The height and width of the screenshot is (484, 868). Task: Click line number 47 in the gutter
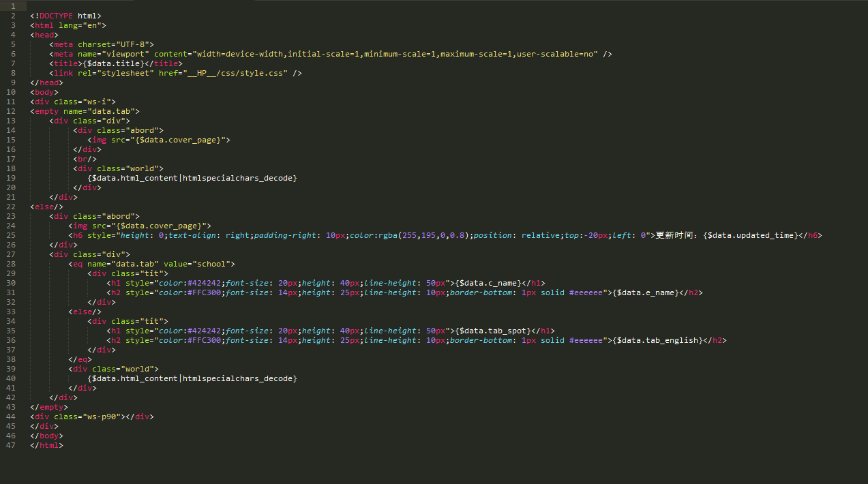tap(13, 445)
